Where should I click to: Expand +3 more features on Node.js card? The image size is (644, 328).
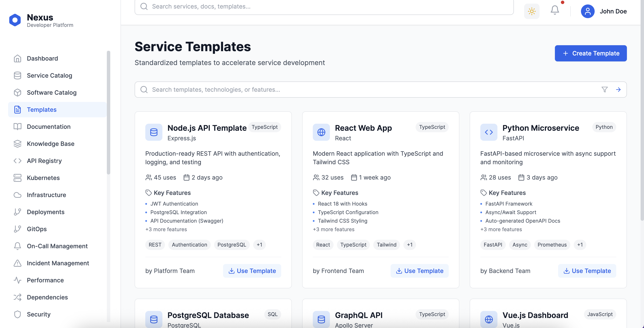click(x=166, y=229)
